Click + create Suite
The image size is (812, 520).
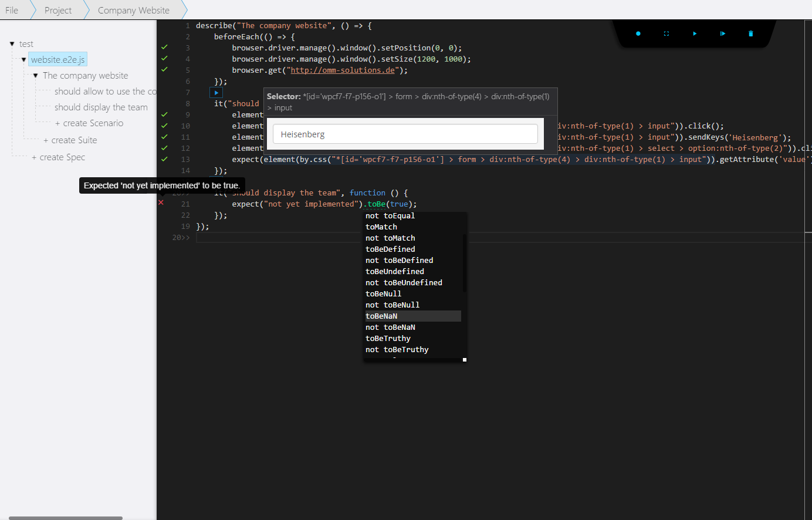click(x=70, y=140)
